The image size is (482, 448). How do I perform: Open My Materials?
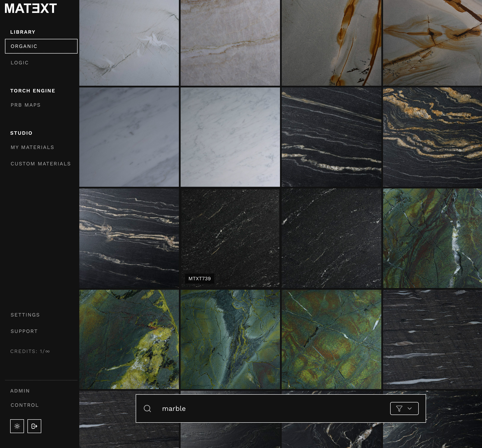click(x=32, y=147)
